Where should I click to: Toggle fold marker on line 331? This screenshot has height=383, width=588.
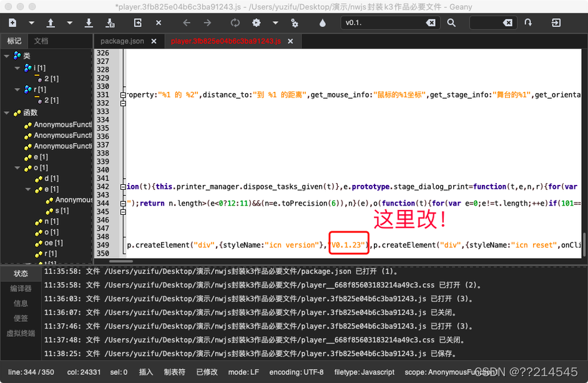tap(122, 95)
